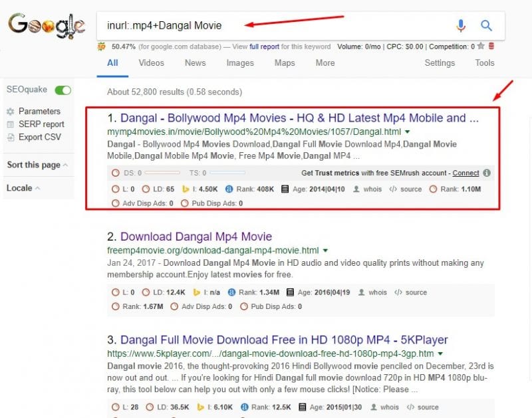
Task: Open the Download Dangal Mp4 Movie result
Action: (196, 237)
